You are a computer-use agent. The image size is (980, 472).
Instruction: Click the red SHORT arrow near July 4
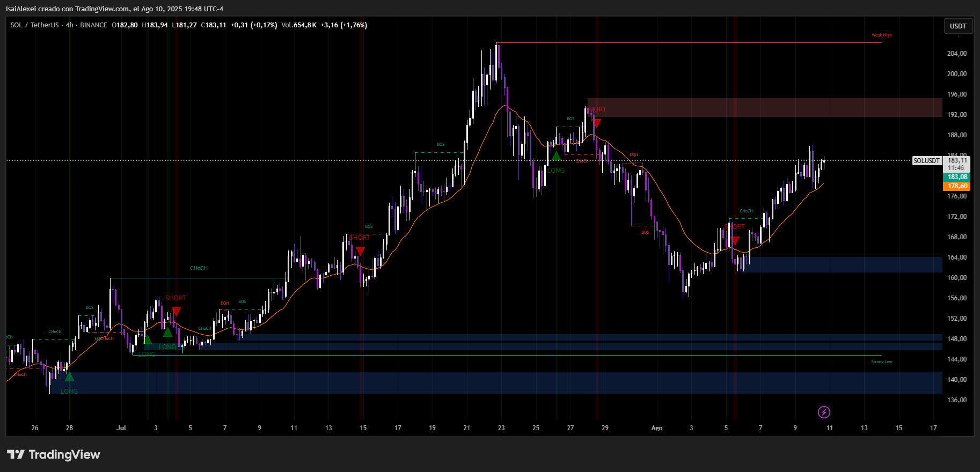176,312
